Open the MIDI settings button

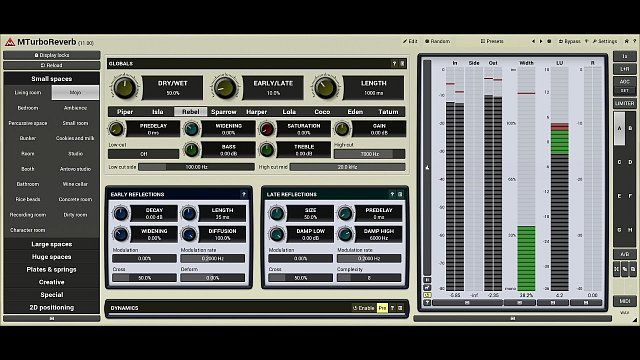point(624,301)
